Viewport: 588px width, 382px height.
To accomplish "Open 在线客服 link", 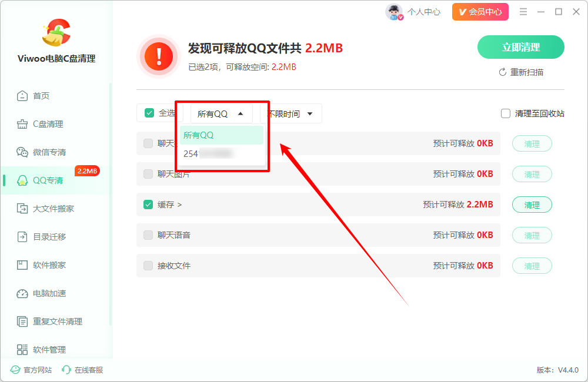I will 89,370.
